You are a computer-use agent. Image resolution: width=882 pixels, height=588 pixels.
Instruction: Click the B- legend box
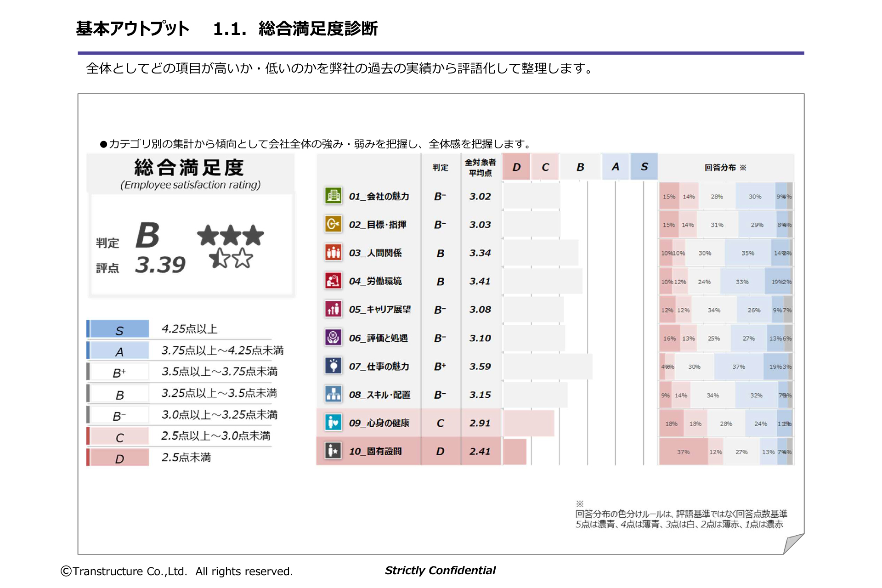click(119, 415)
